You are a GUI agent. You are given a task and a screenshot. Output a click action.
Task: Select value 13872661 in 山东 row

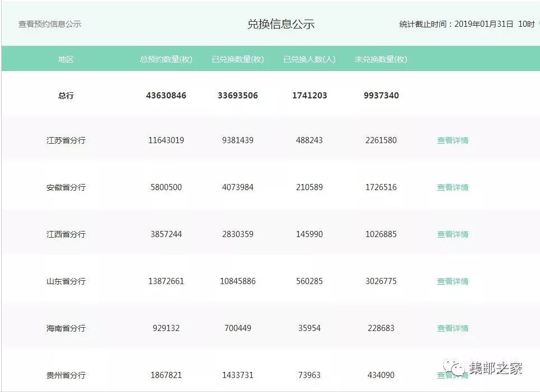point(166,281)
